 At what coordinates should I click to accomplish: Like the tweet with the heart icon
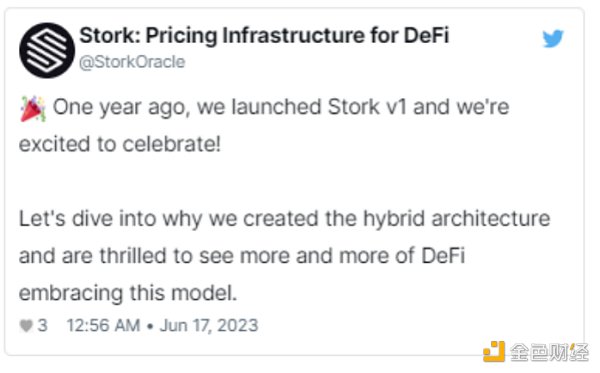26,326
